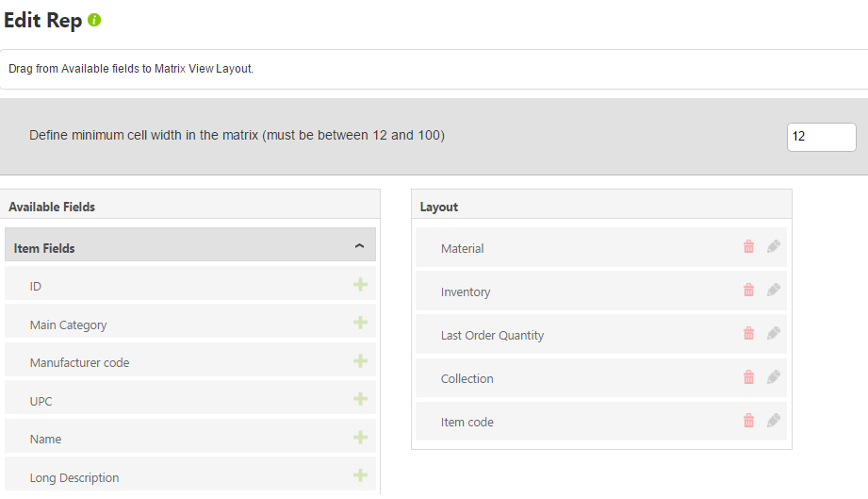
Task: Add Name field using the plus icon
Action: [360, 438]
